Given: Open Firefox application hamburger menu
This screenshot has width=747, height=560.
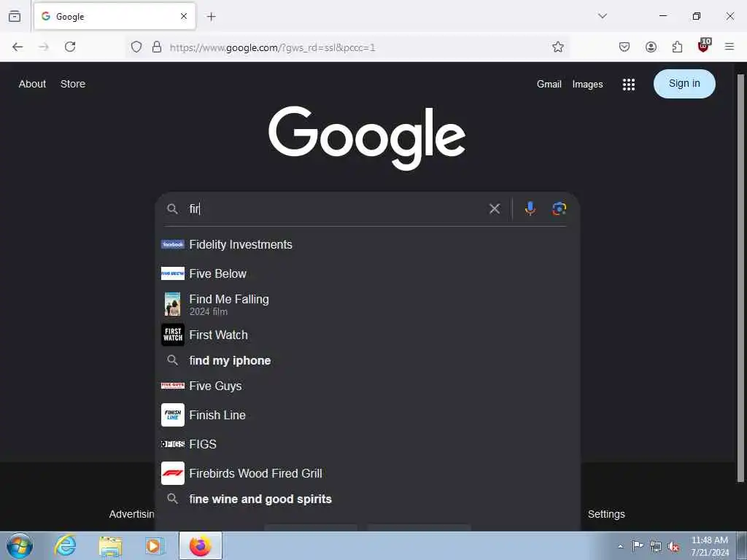Looking at the screenshot, I should pyautogui.click(x=729, y=47).
